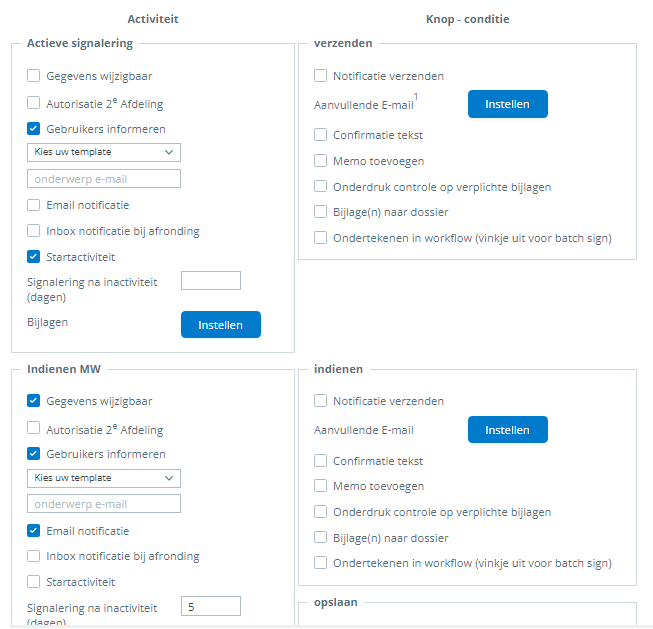The width and height of the screenshot is (653, 629).
Task: Toggle Autorisatie 2e Afdeling in Indienen MW
Action: pos(34,429)
